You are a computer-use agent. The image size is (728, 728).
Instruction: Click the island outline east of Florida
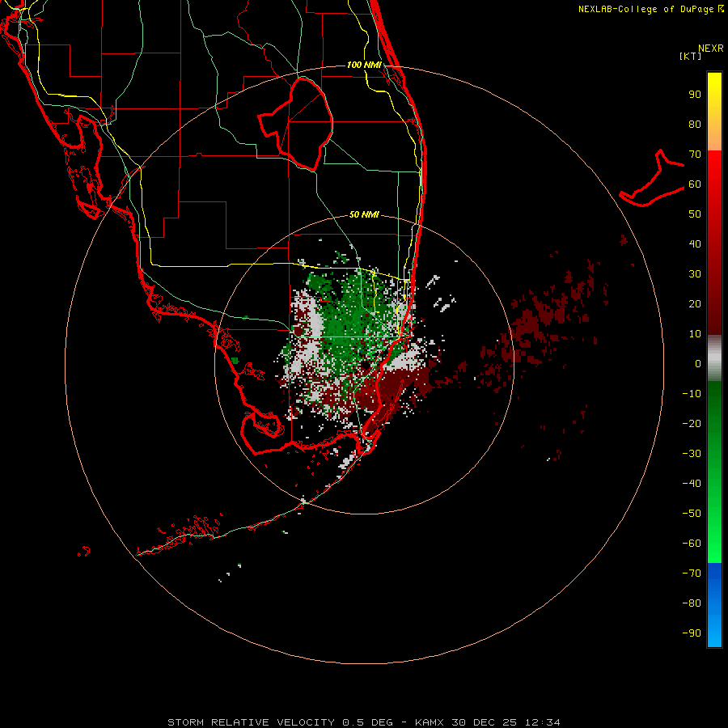click(x=652, y=178)
